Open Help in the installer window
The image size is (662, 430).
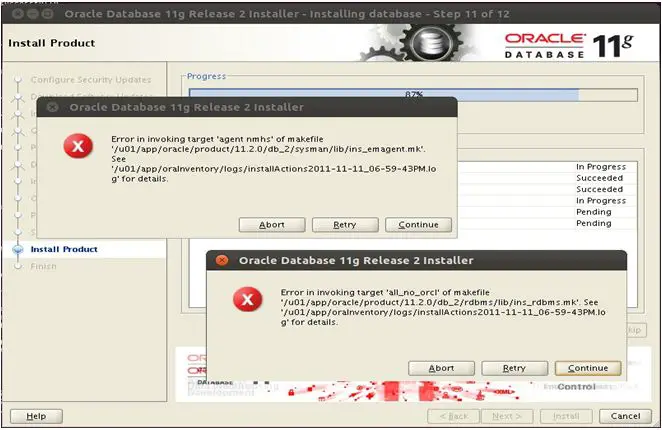click(x=36, y=416)
